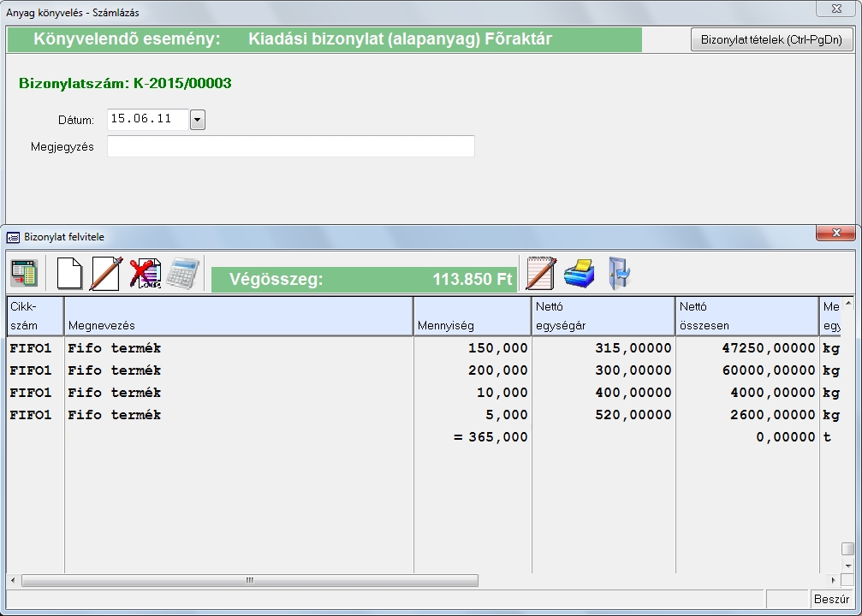This screenshot has width=862, height=616.
Task: Print the document with printer icon
Action: pos(579,274)
